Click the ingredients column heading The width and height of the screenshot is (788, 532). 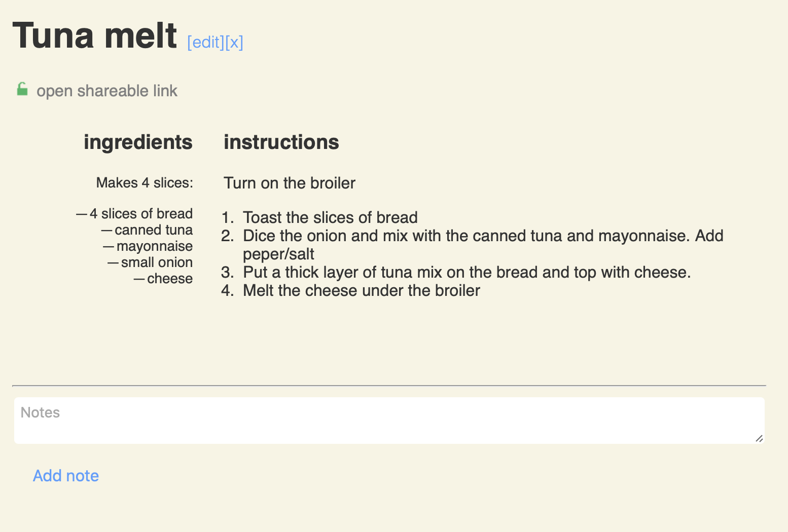(138, 142)
